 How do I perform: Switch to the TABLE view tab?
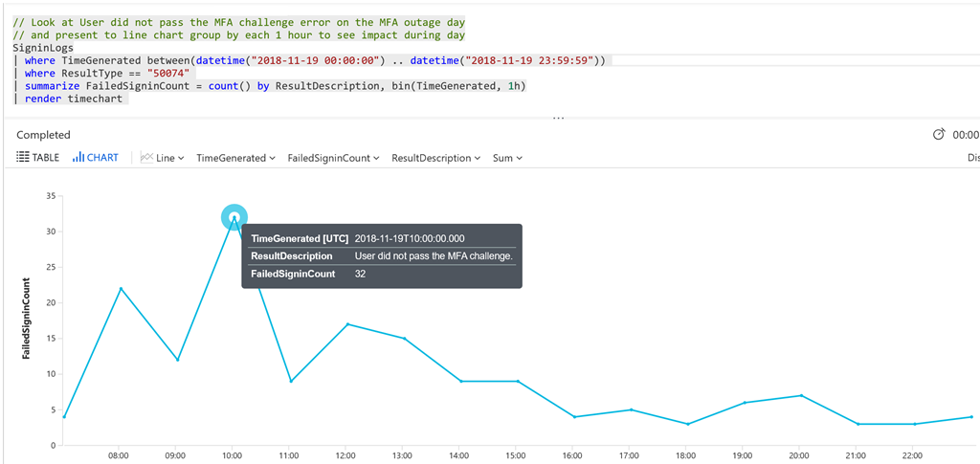pos(37,157)
